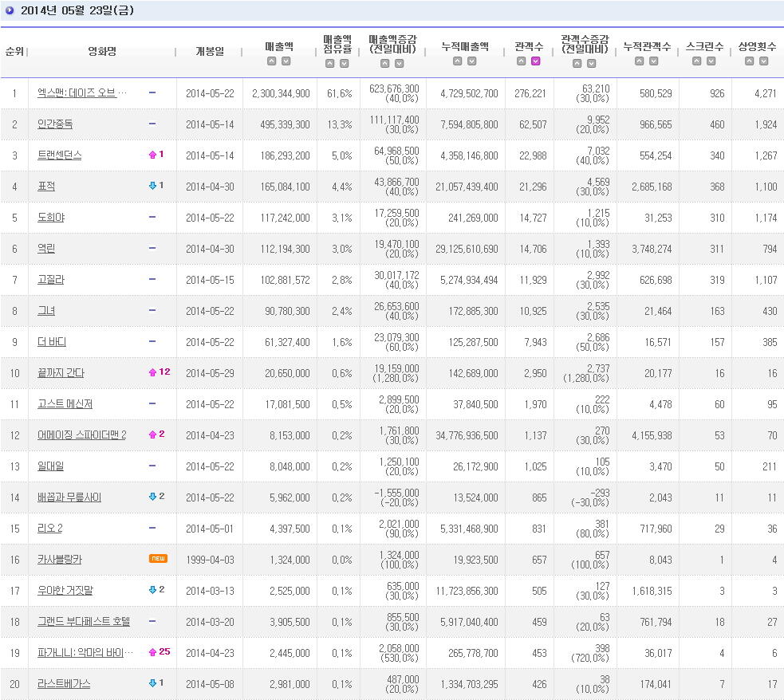The height and width of the screenshot is (700, 784).
Task: Open movie link 그랜드 부다페스트 호텔
Action: tap(84, 622)
